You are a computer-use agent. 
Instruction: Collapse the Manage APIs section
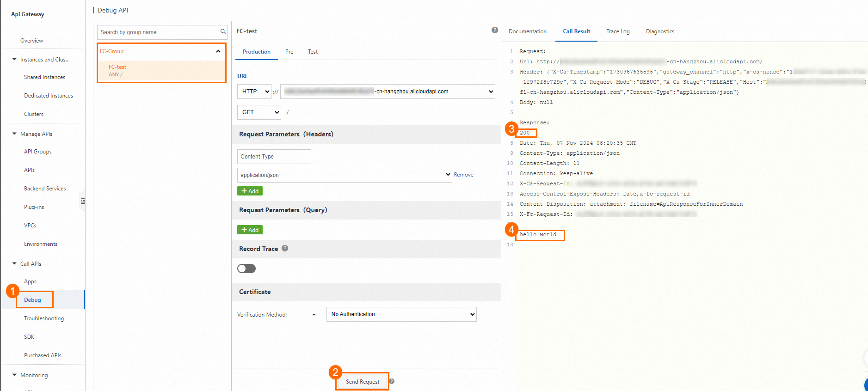14,134
